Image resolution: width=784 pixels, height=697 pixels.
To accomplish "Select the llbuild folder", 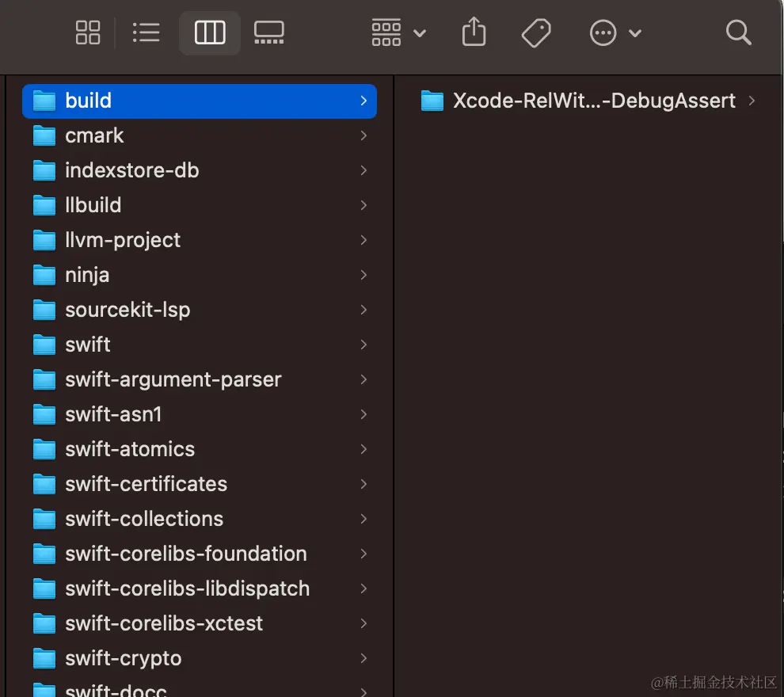I will (x=200, y=205).
